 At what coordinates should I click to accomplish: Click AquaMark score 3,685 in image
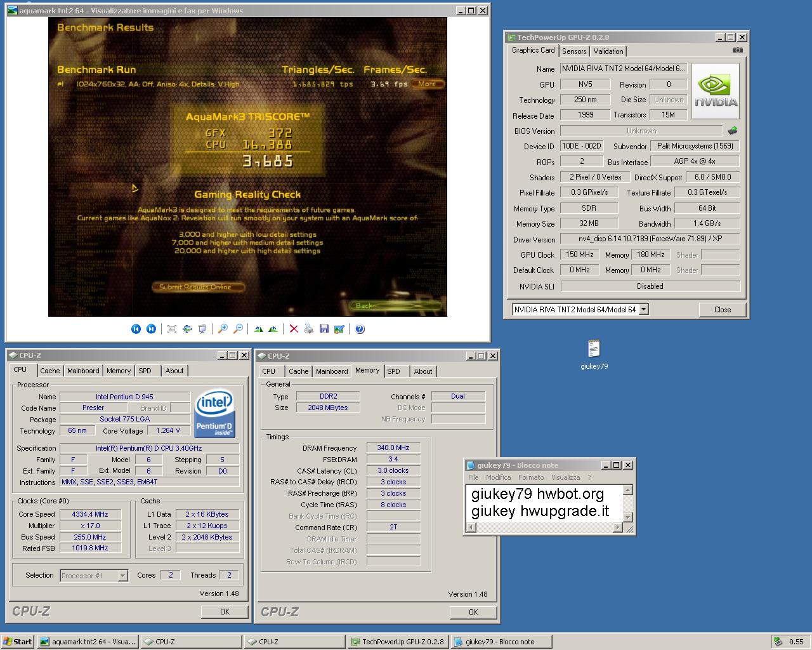268,161
